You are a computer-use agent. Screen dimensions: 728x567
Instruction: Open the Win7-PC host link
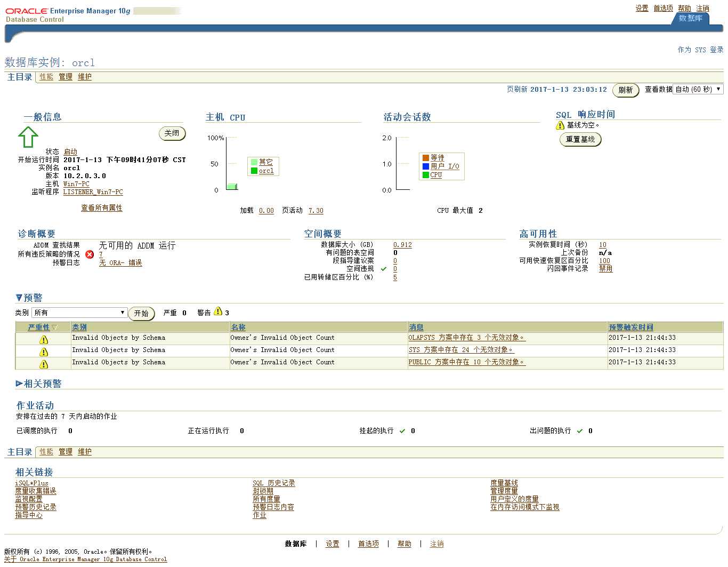[x=76, y=184]
